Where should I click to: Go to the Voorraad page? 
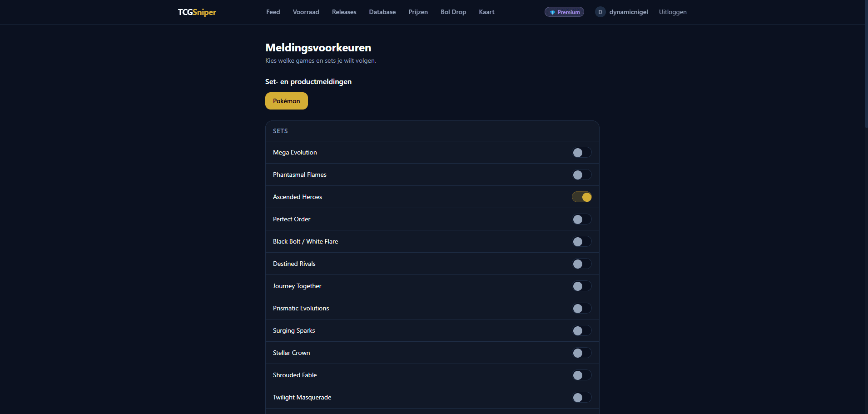306,12
